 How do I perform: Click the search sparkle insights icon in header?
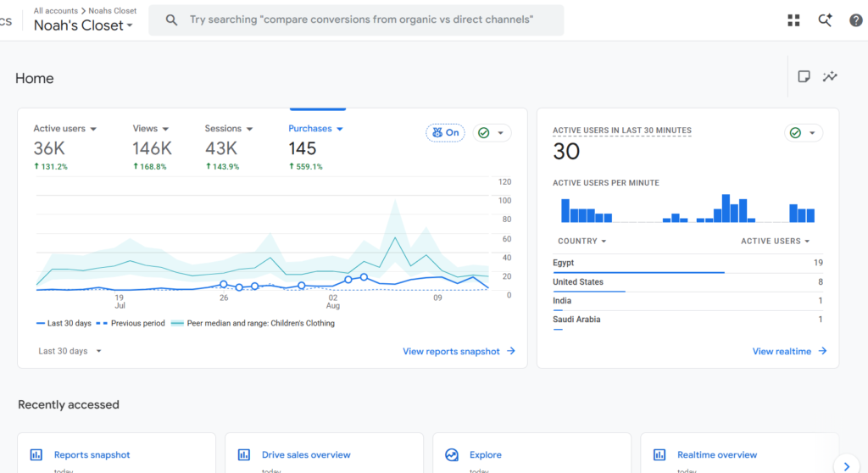click(x=825, y=20)
